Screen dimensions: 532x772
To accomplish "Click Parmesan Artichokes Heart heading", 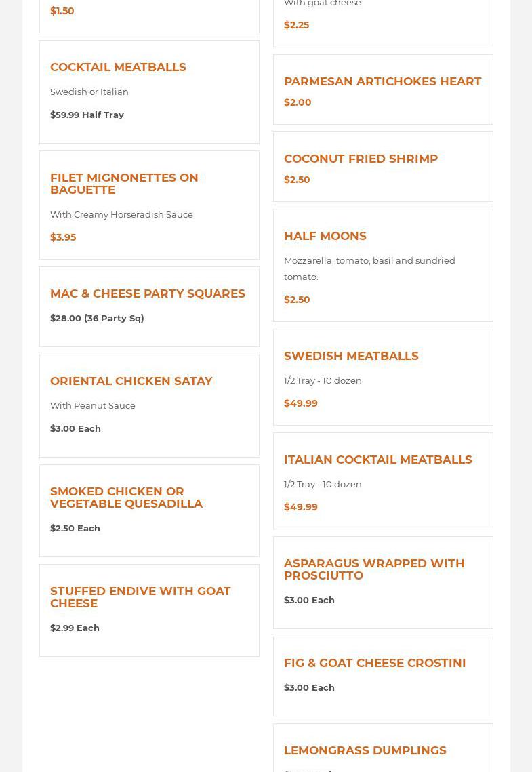I will coord(382,81).
